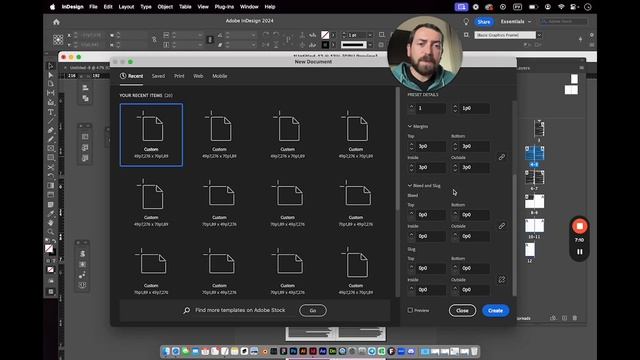
Task: Open the Object menu
Action: point(165,7)
